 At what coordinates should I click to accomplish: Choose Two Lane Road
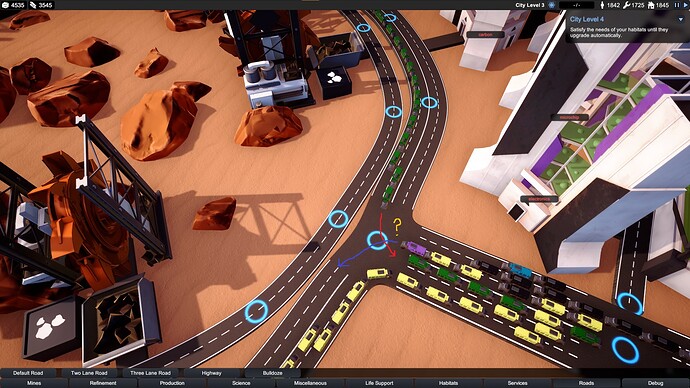point(89,373)
